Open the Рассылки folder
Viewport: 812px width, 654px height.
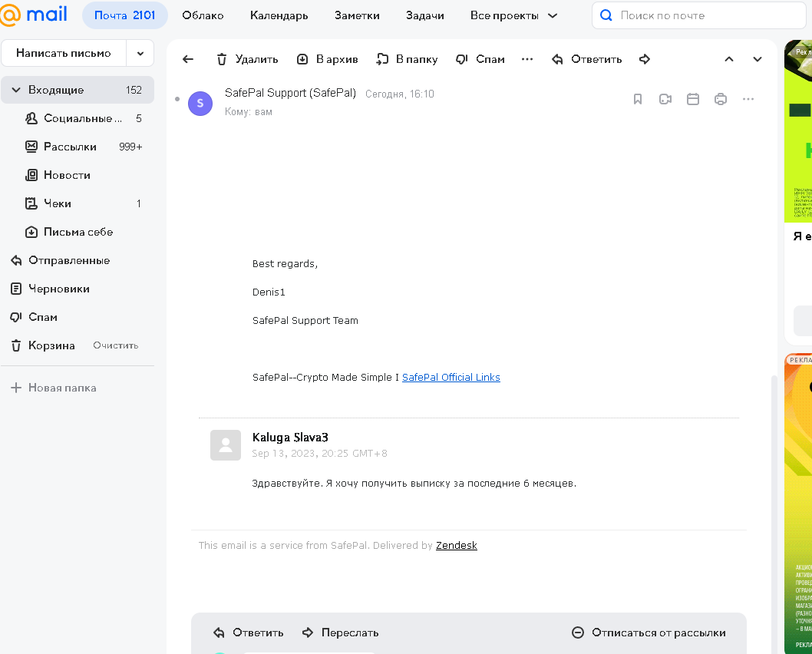pyautogui.click(x=83, y=147)
